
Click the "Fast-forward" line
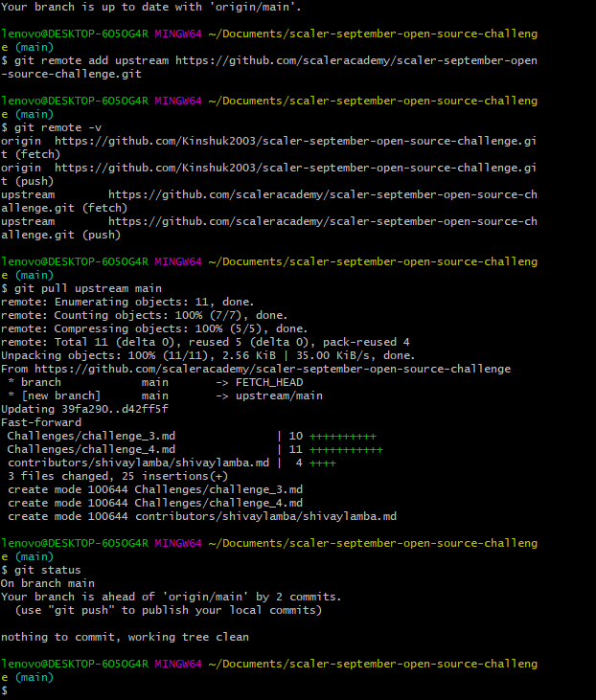41,422
